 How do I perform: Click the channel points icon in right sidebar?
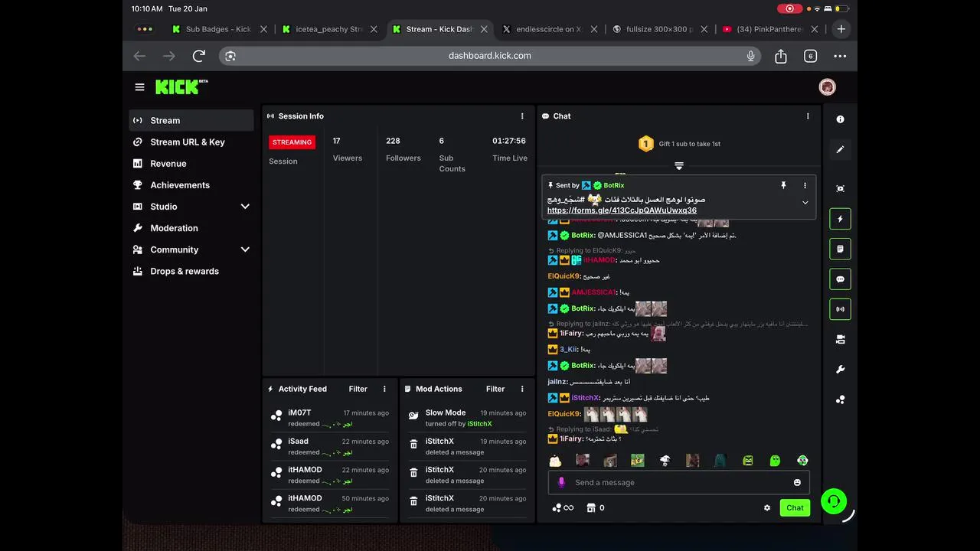(840, 399)
